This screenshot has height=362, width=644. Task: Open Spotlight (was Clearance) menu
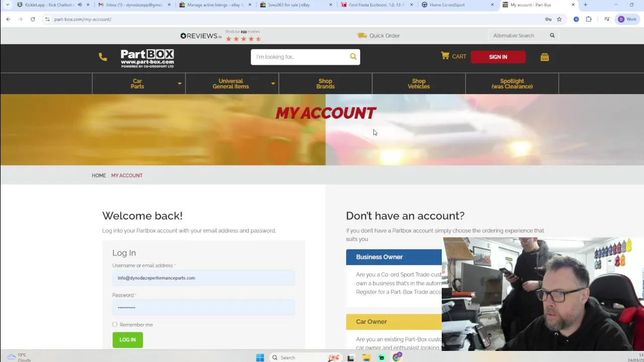tap(512, 83)
